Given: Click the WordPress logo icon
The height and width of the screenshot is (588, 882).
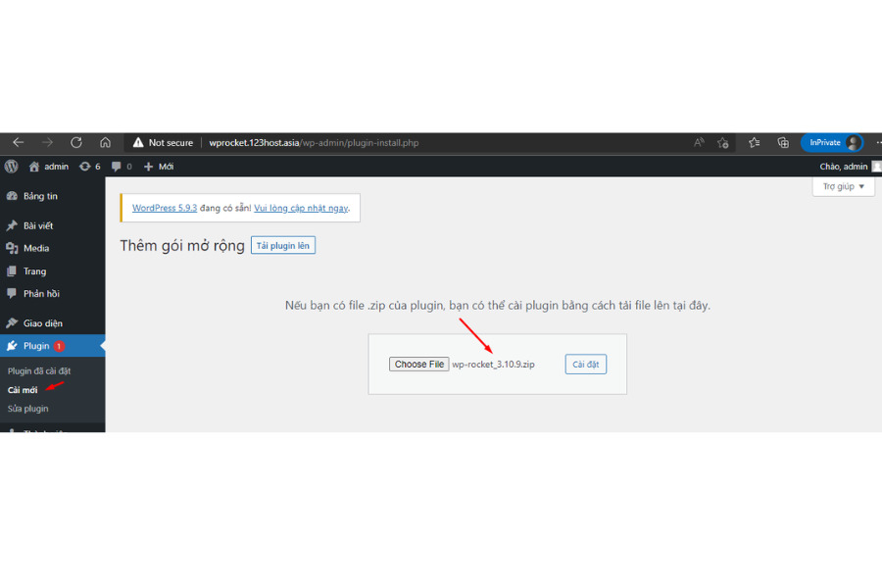Looking at the screenshot, I should pyautogui.click(x=12, y=167).
